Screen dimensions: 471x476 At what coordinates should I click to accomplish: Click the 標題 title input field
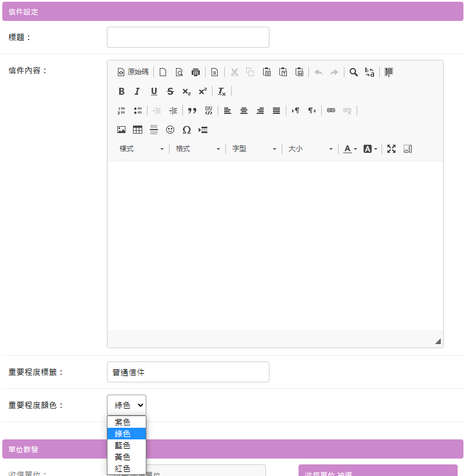(x=188, y=37)
